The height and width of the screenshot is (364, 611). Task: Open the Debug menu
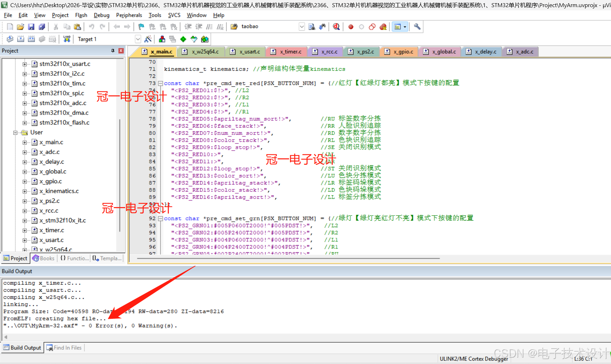(x=102, y=15)
